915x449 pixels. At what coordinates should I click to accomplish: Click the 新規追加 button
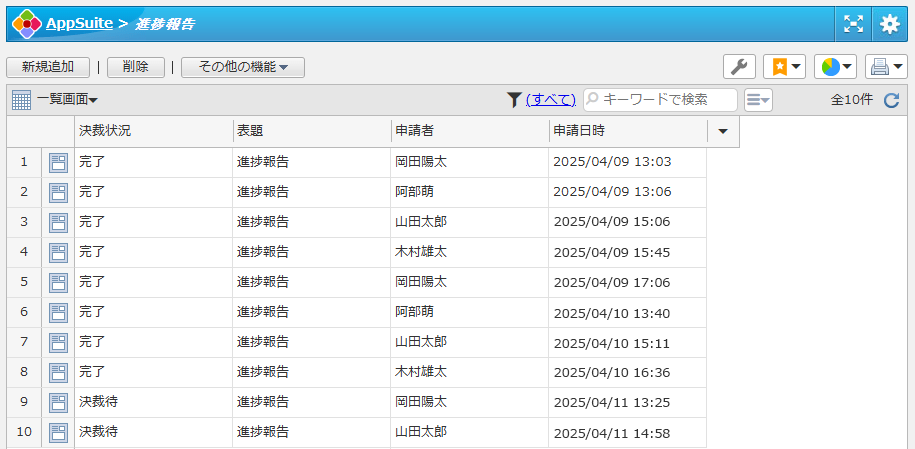pyautogui.click(x=48, y=67)
